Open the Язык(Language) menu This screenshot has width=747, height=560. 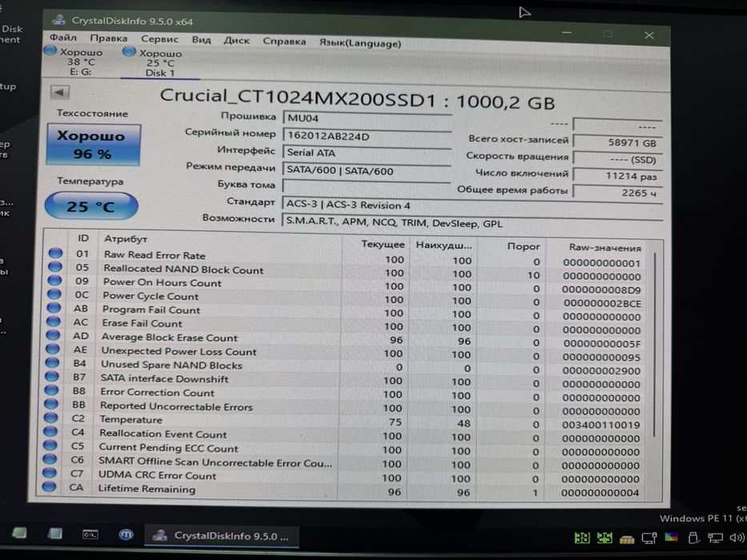pos(360,43)
